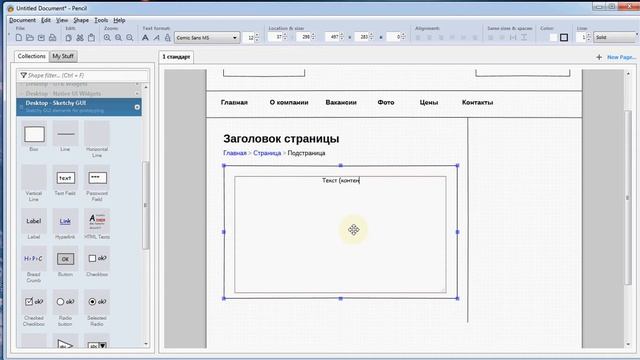Select the Password Field shape
Viewport: 640px width, 360px height.
97,183
